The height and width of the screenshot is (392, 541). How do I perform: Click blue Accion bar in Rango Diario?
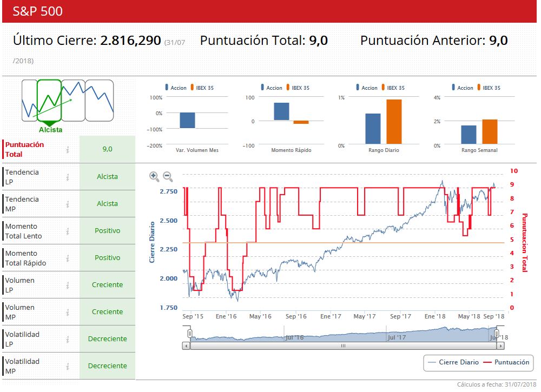tap(373, 129)
